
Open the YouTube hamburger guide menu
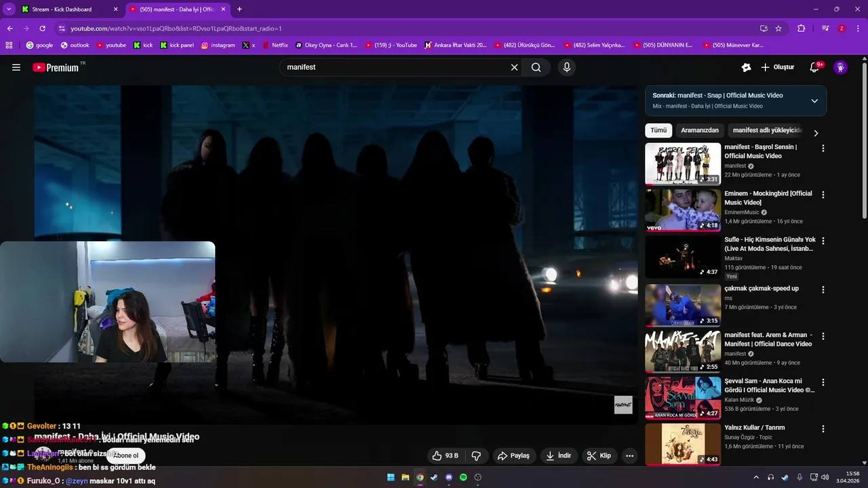[16, 67]
